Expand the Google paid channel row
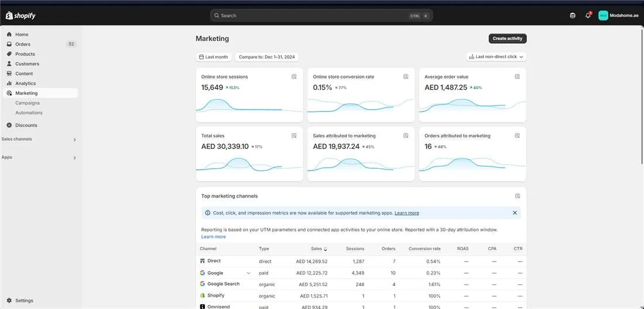Image resolution: width=644 pixels, height=309 pixels. 248,273
